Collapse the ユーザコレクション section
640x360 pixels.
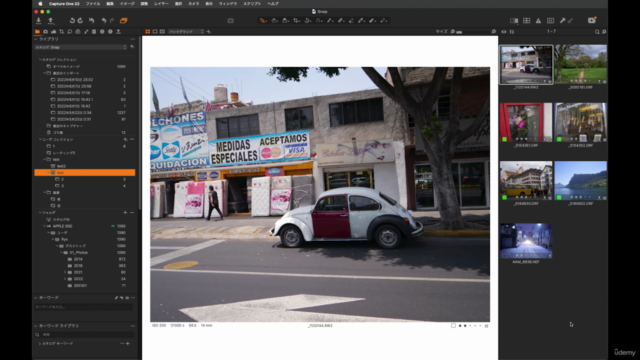click(40, 140)
